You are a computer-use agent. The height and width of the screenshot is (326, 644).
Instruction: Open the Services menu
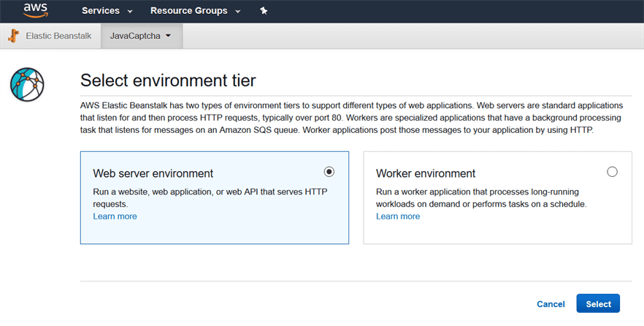100,11
